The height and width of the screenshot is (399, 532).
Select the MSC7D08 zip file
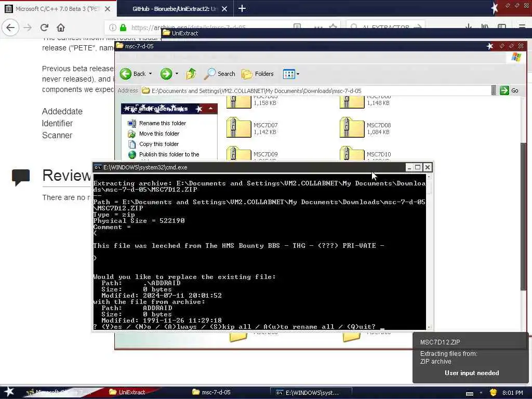(366, 128)
